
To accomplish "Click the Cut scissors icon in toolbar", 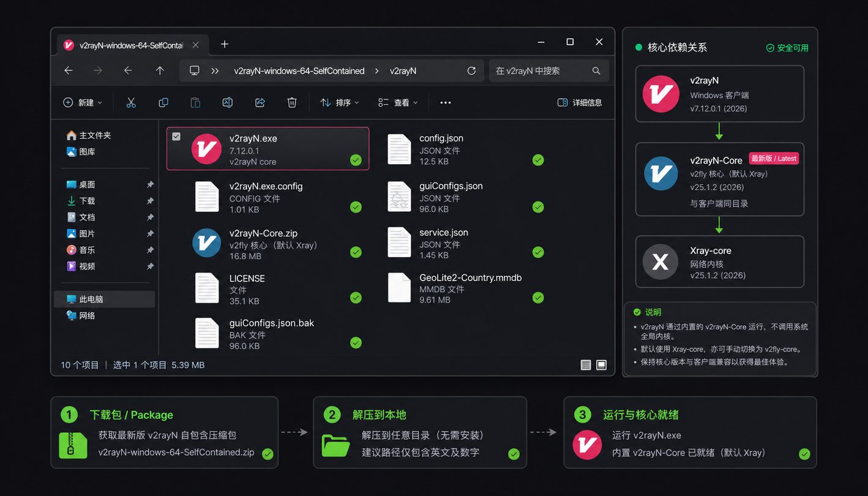I will coord(131,102).
